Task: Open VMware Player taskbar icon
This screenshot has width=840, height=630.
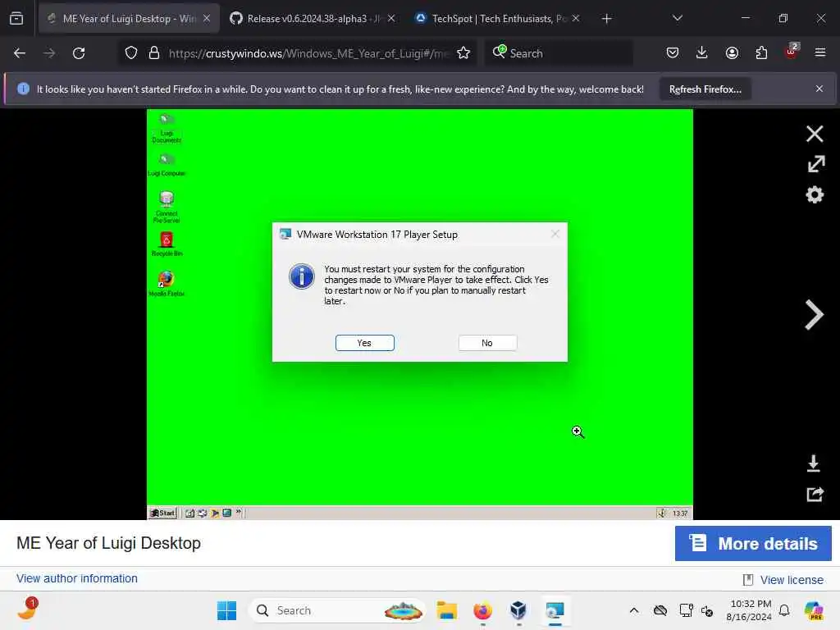Action: pyautogui.click(x=555, y=610)
